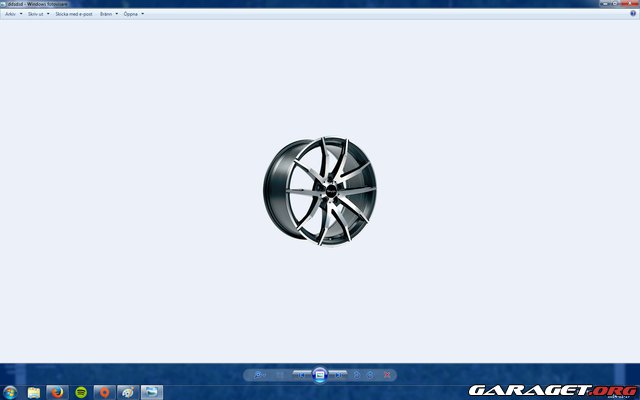Open photo viewer help icon
This screenshot has height=400, width=640.
pyautogui.click(x=633, y=13)
